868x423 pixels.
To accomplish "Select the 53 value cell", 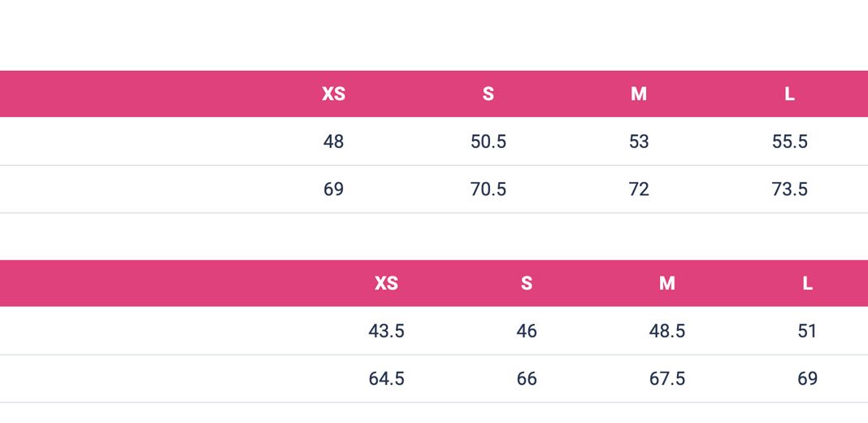I will [638, 142].
